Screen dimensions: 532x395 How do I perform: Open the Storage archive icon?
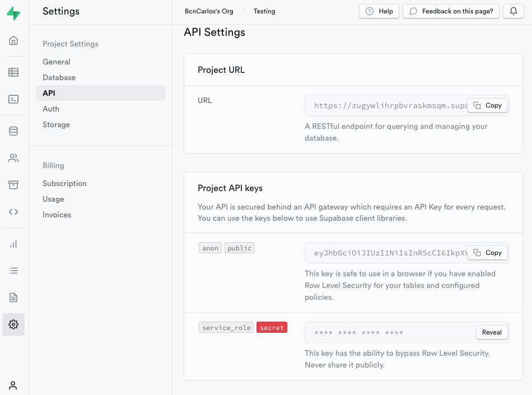click(x=13, y=185)
